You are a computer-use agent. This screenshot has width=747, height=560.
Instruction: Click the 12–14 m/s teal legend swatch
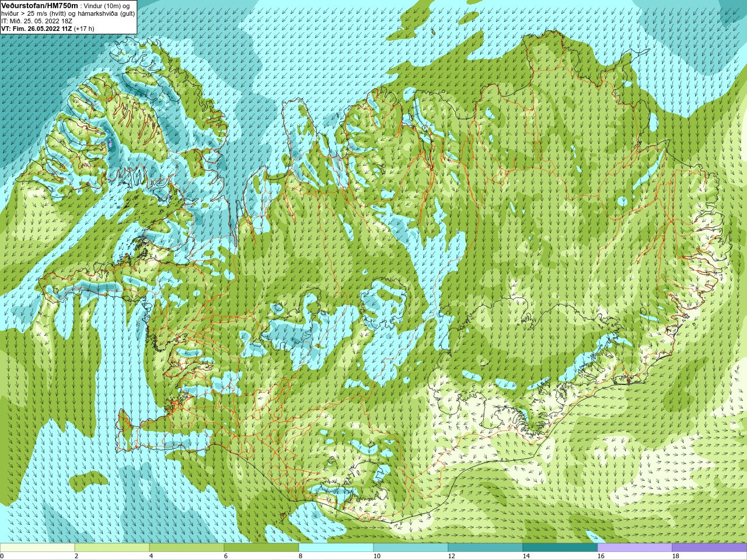[x=486, y=548]
